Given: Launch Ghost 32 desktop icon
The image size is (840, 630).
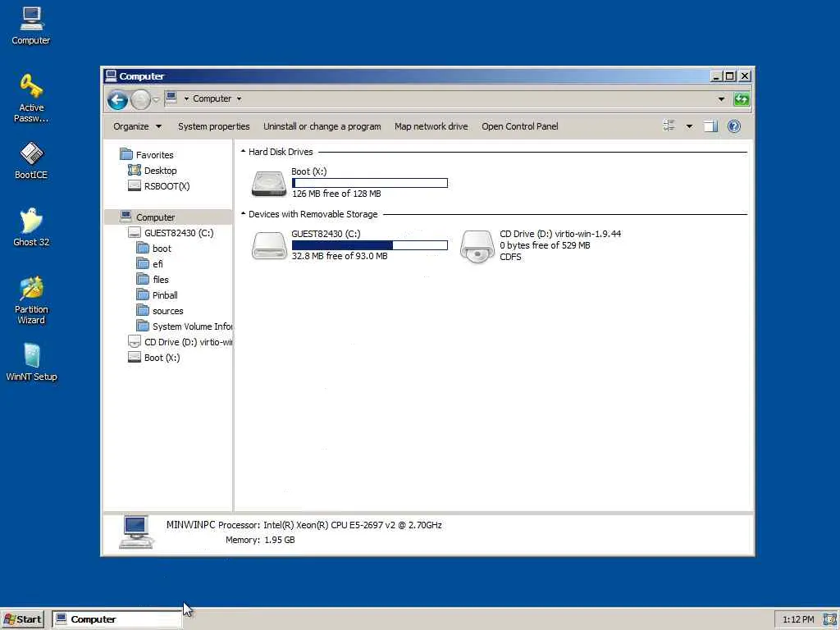Looking at the screenshot, I should point(31,227).
